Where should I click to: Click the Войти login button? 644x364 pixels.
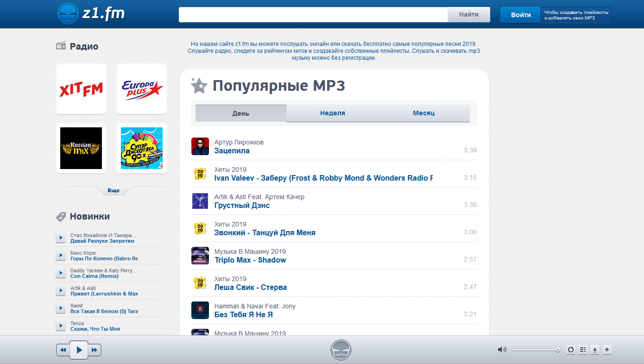click(520, 15)
